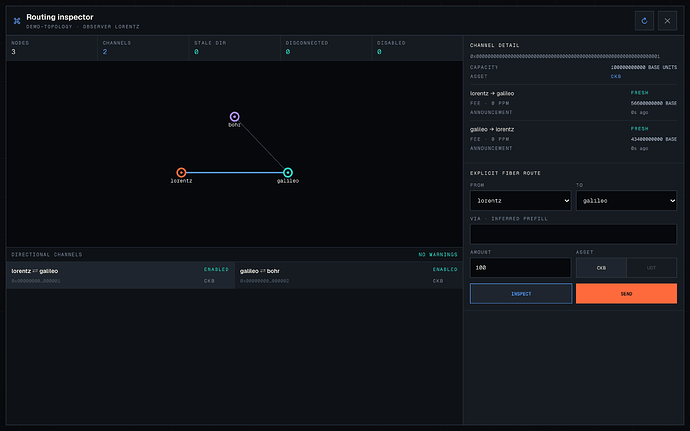Screen dimensions: 690x431
Task: Choose CKB as the asset
Action: 601,268
